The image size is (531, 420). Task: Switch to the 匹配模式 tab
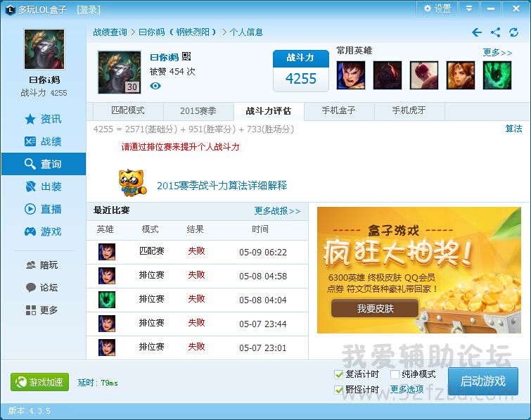click(128, 110)
